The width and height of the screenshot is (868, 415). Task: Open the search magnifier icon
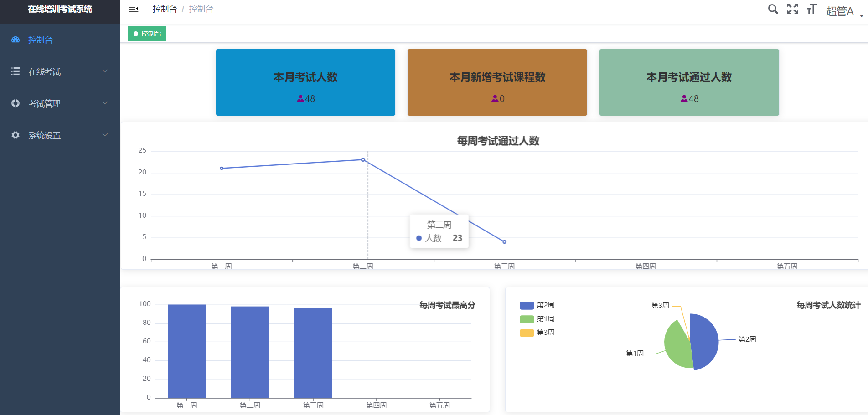pyautogui.click(x=773, y=9)
